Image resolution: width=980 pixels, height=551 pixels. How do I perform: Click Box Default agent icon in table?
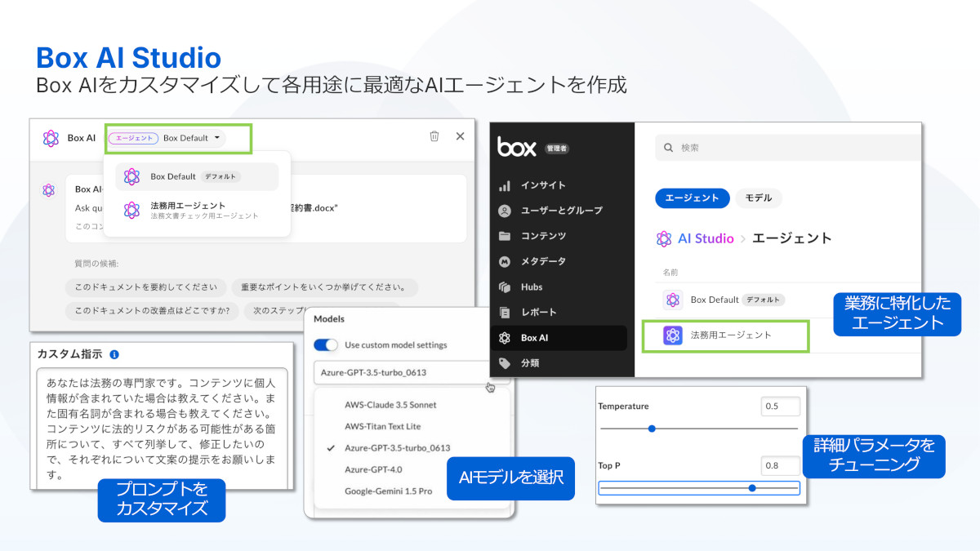pos(672,300)
